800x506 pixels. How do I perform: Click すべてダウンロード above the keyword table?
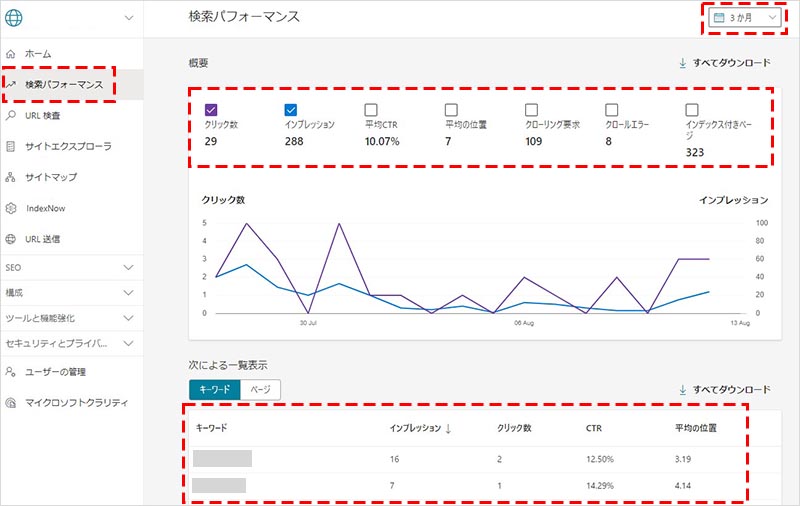coord(725,389)
